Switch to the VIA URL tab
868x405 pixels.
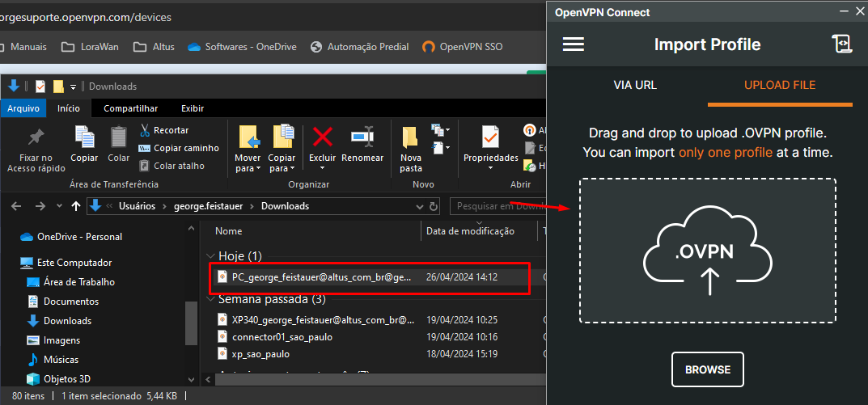[635, 85]
